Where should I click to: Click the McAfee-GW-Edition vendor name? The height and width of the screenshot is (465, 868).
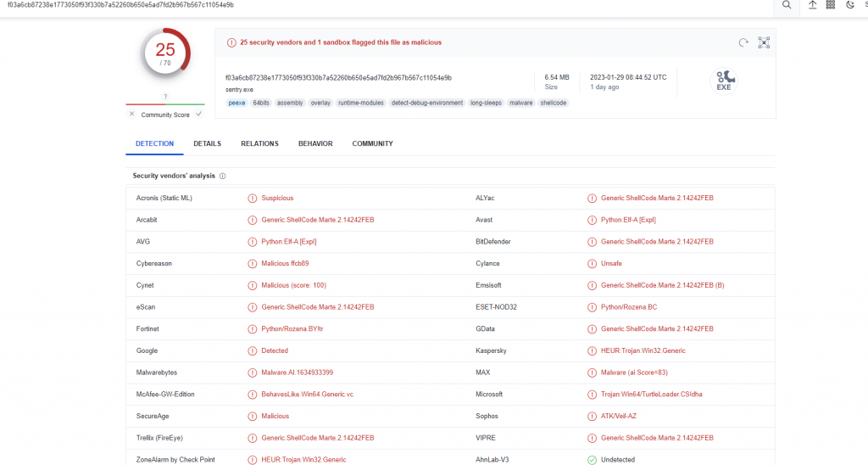[x=165, y=395]
